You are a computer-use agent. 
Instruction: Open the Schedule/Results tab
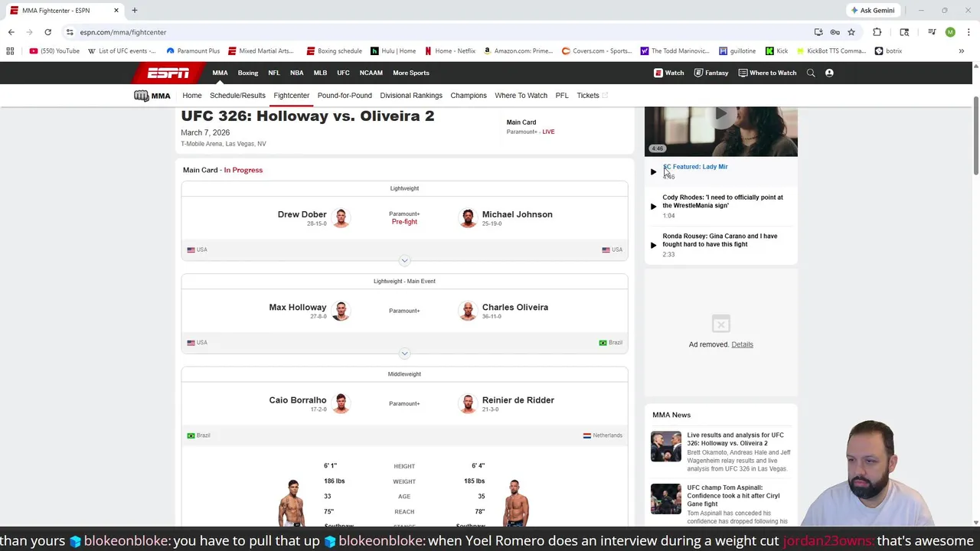(x=237, y=96)
